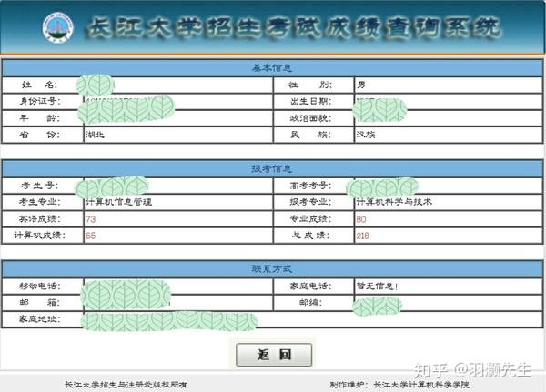
Task: Click the 专业成绩 label
Action: (x=310, y=219)
